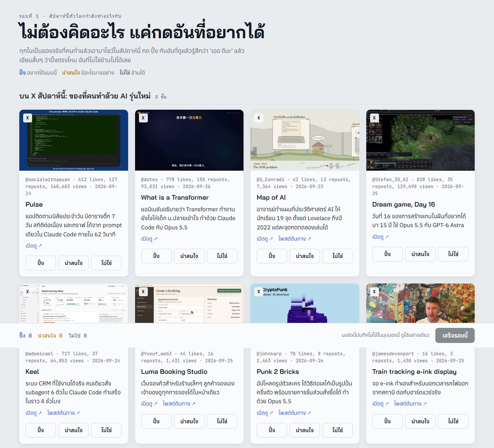The height and width of the screenshot is (448, 494).
Task: Open the Pulse code editor thumbnail
Action: [x=74, y=140]
